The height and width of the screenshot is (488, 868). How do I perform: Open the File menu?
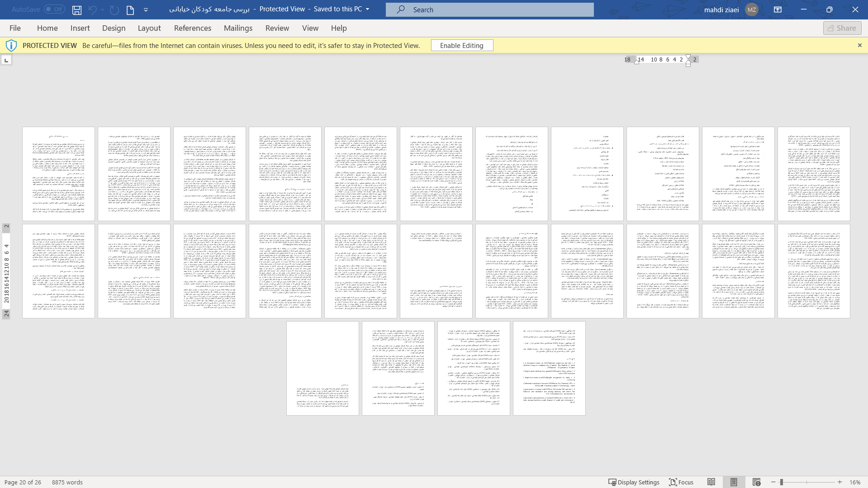pyautogui.click(x=15, y=28)
